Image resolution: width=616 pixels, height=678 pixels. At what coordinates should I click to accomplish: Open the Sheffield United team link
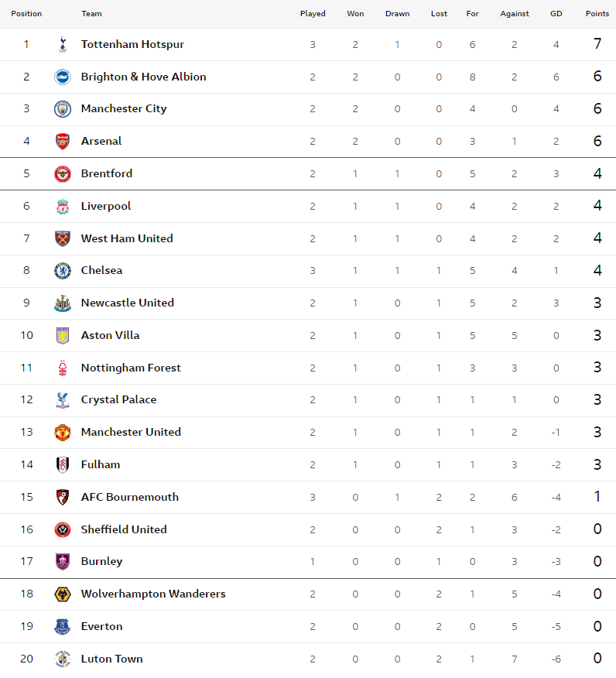click(x=124, y=529)
